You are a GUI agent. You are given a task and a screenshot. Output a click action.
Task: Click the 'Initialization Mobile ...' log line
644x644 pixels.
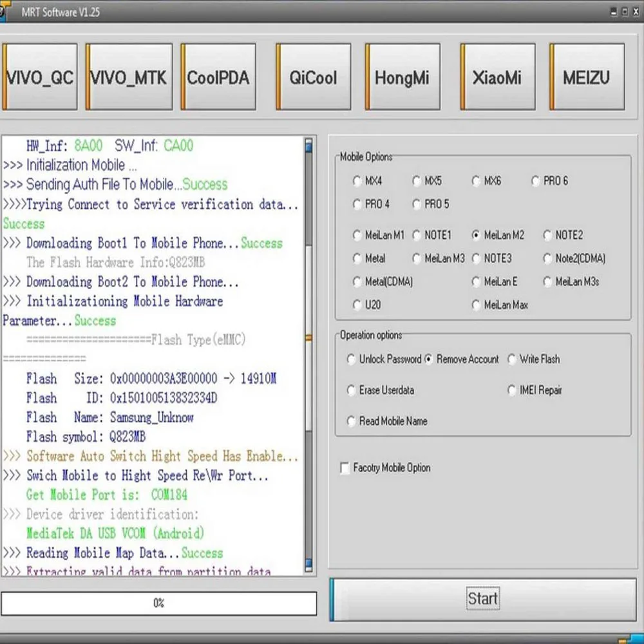(x=70, y=165)
